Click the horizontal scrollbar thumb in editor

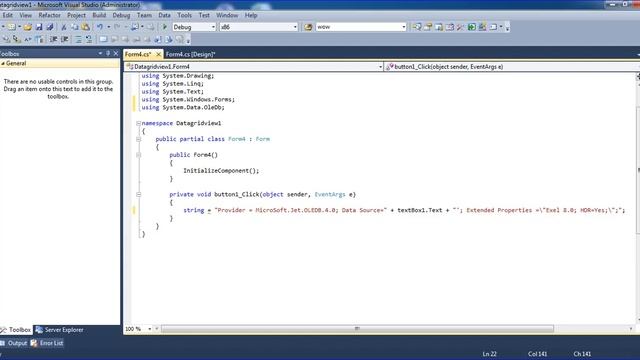(357, 329)
